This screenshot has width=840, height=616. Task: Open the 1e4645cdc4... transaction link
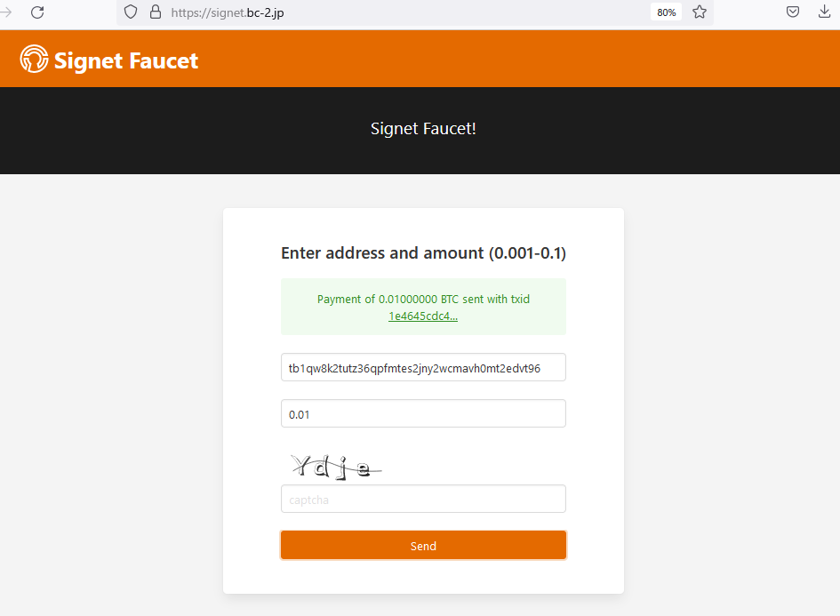423,316
